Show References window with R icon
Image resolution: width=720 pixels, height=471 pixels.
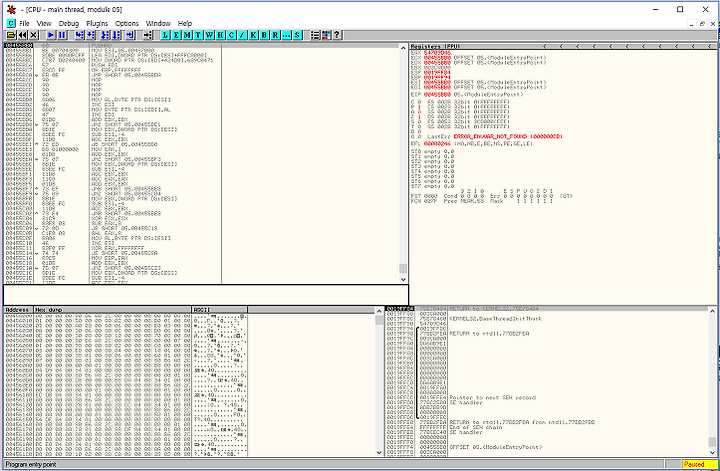pos(276,35)
